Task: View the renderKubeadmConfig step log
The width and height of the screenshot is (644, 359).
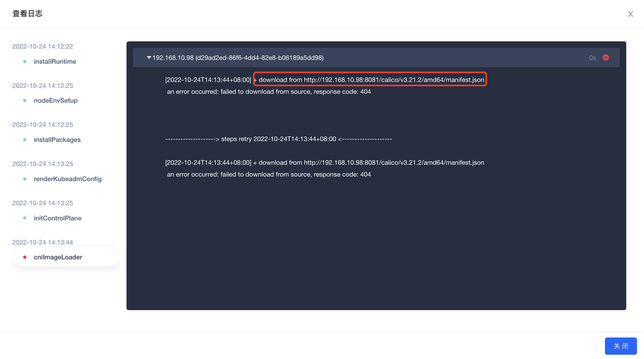Action: [67, 179]
